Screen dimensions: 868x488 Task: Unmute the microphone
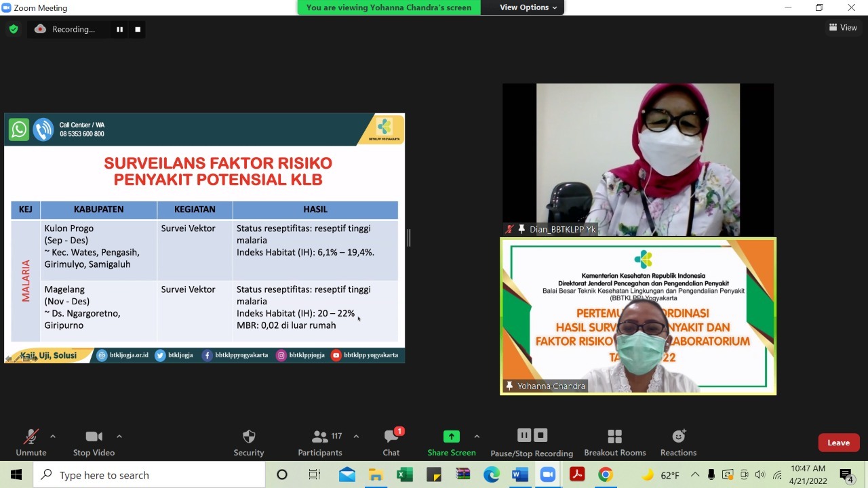(x=31, y=443)
